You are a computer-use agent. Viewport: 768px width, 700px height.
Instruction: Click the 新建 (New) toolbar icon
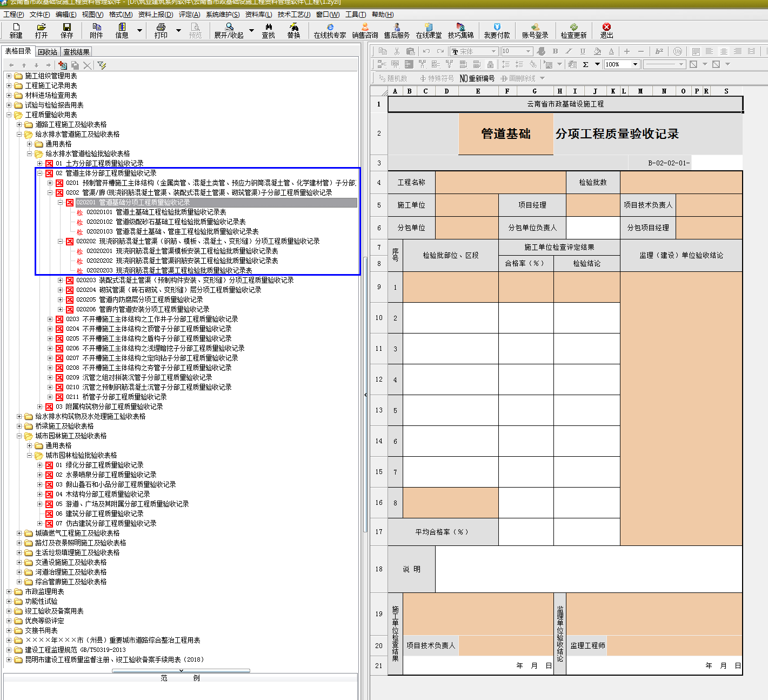pos(16,30)
